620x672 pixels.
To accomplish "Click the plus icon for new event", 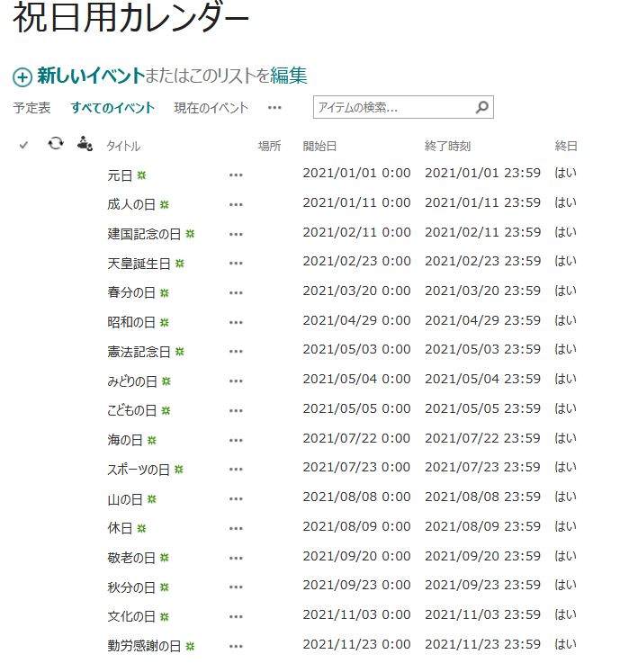I will pyautogui.click(x=22, y=77).
